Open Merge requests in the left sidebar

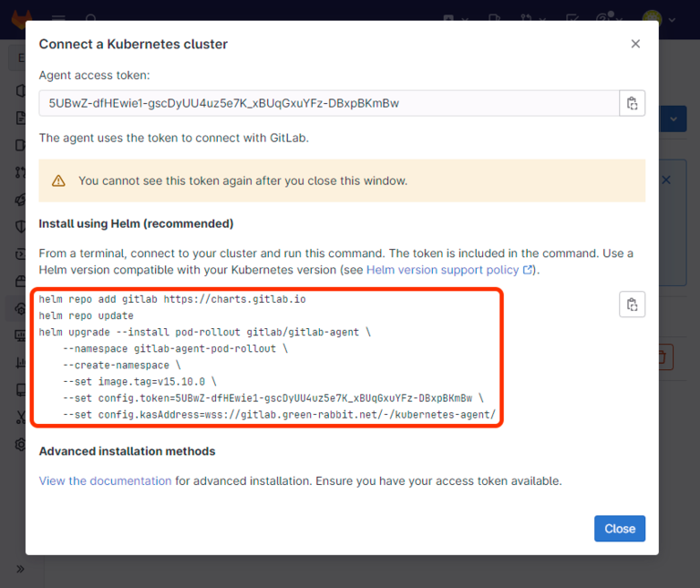pyautogui.click(x=20, y=172)
